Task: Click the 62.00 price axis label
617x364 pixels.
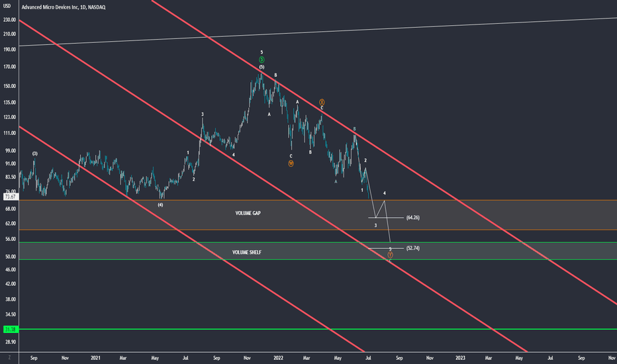Action: pos(11,224)
